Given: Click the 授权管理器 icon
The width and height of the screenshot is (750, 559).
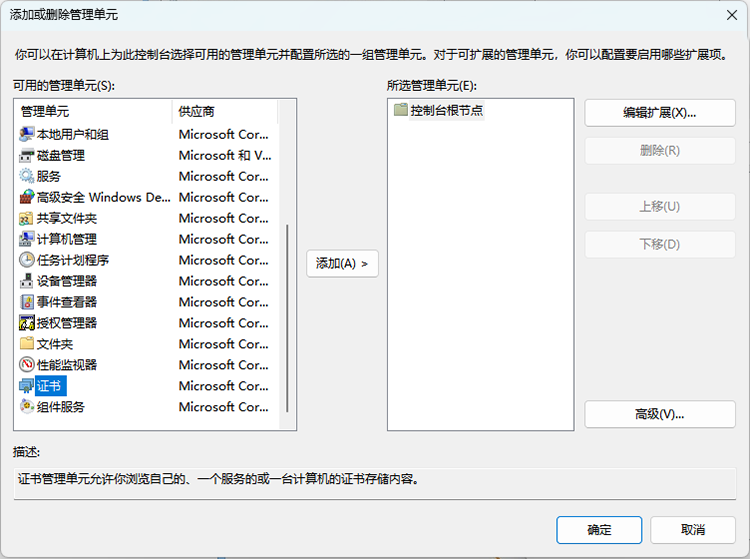Looking at the screenshot, I should [x=26, y=323].
